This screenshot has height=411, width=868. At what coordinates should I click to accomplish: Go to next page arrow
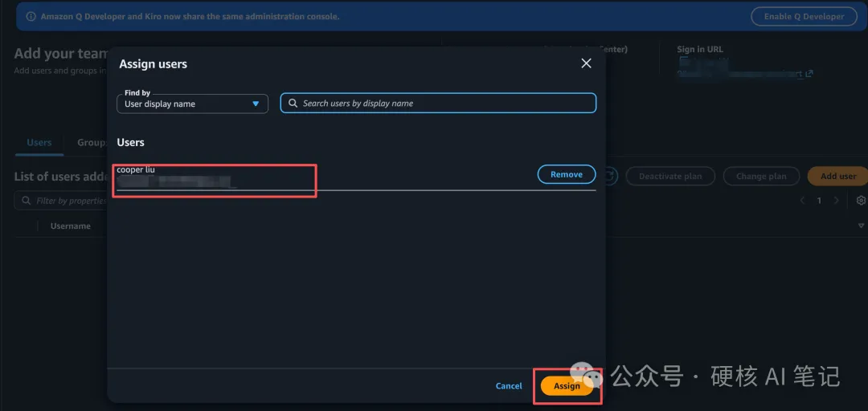[x=837, y=201]
